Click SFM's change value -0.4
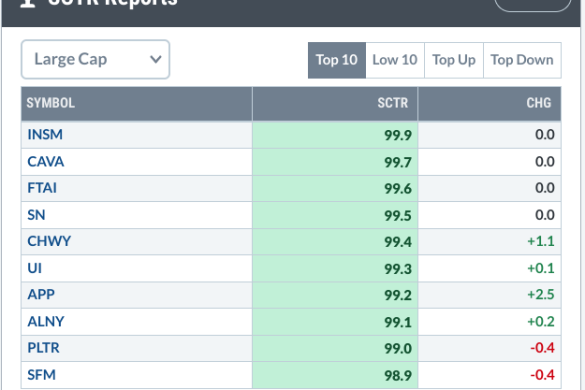 (542, 375)
